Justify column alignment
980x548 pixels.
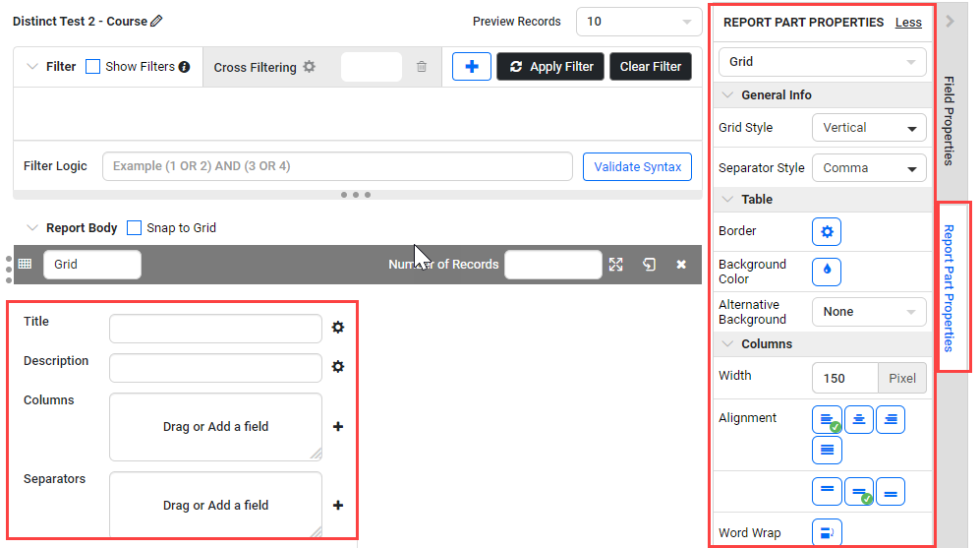click(827, 450)
